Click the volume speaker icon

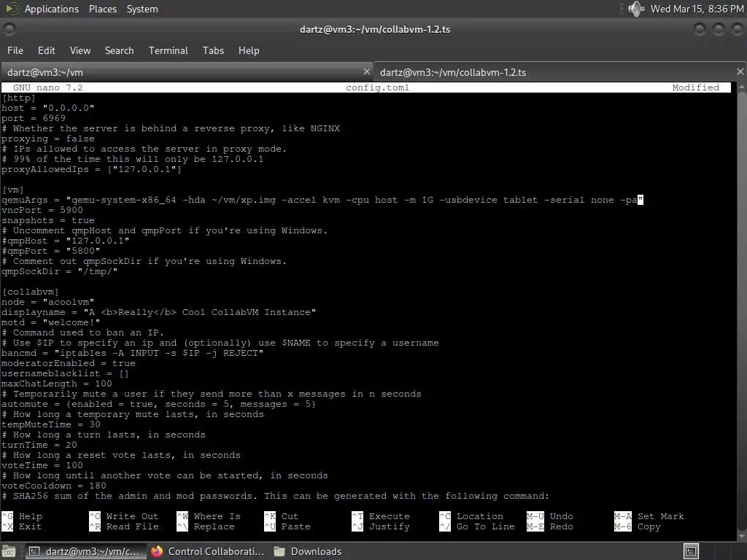(x=635, y=9)
